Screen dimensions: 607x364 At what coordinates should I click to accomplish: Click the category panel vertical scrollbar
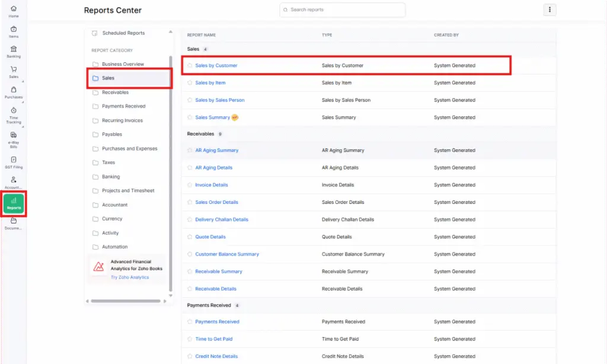pos(171,174)
